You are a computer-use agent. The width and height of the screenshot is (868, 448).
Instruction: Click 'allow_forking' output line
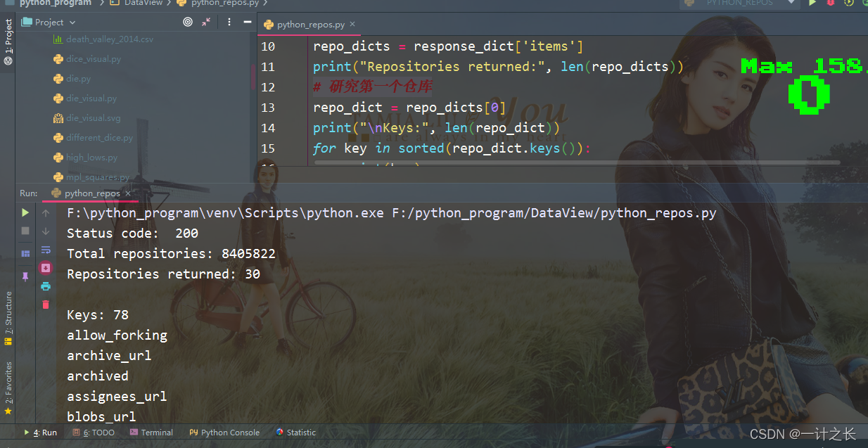click(117, 335)
